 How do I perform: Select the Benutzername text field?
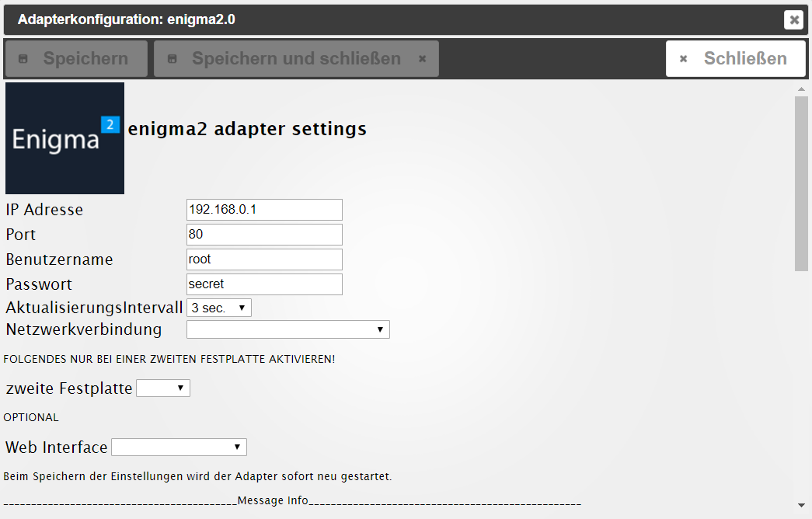click(x=264, y=259)
